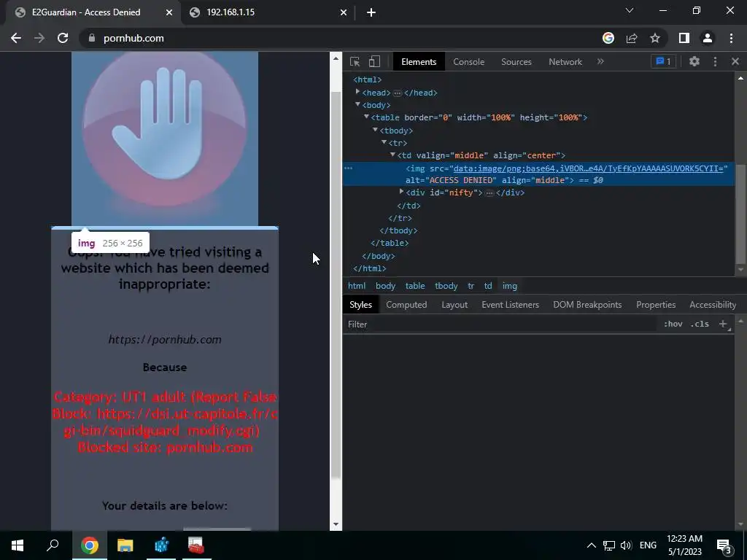Click the styles Filter input field

click(500, 324)
